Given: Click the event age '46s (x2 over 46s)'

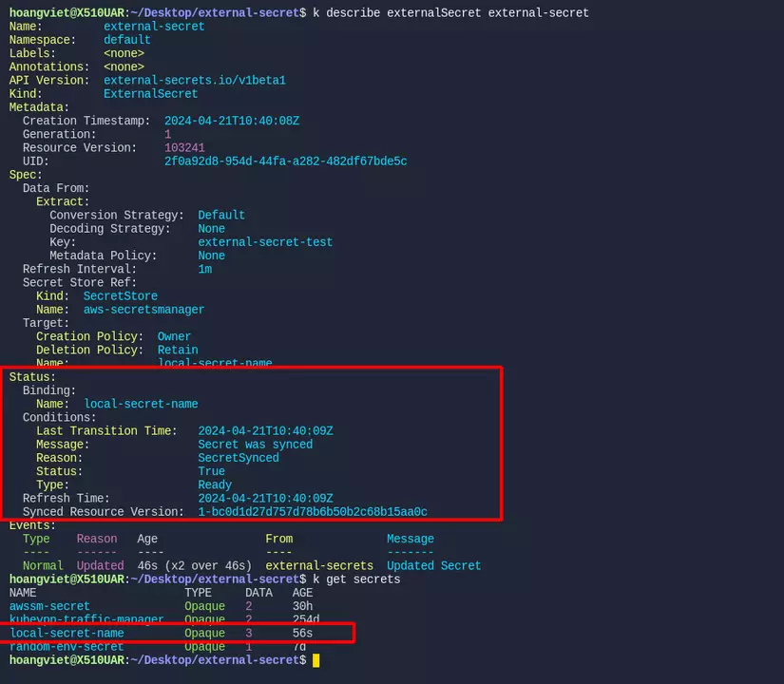Looking at the screenshot, I should click(x=195, y=566).
